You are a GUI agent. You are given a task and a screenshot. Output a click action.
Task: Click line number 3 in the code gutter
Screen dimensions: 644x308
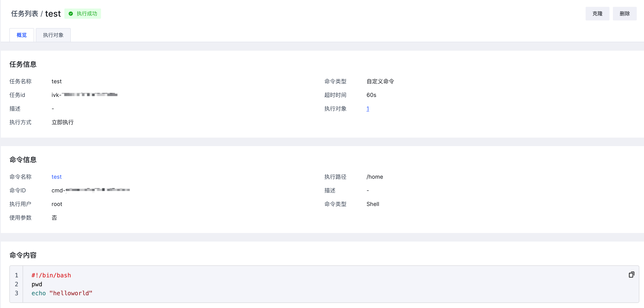tap(16, 293)
